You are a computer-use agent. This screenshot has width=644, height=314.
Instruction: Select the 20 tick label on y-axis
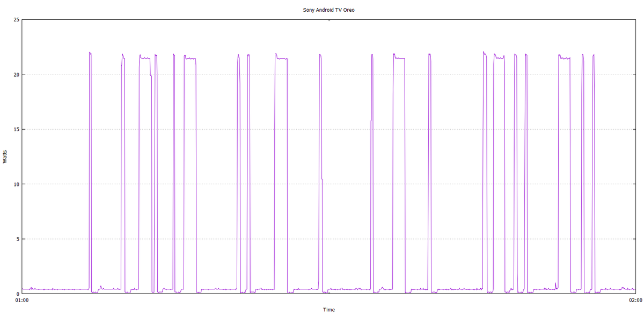(17, 74)
